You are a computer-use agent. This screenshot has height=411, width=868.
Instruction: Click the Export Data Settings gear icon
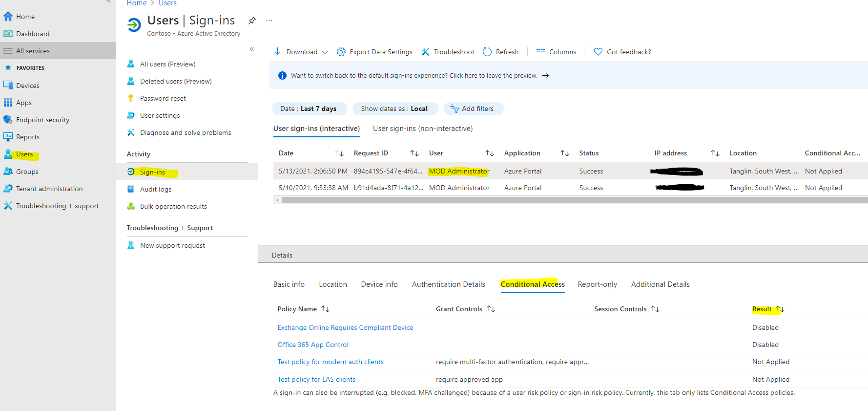coord(341,52)
